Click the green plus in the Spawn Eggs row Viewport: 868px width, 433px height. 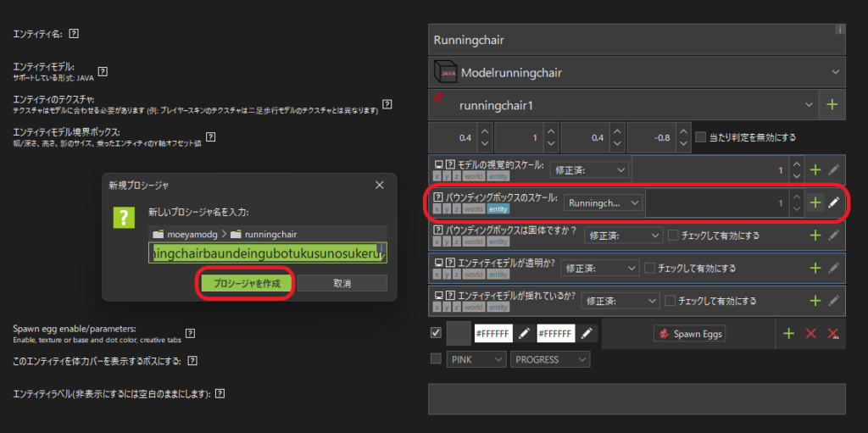[x=788, y=334]
